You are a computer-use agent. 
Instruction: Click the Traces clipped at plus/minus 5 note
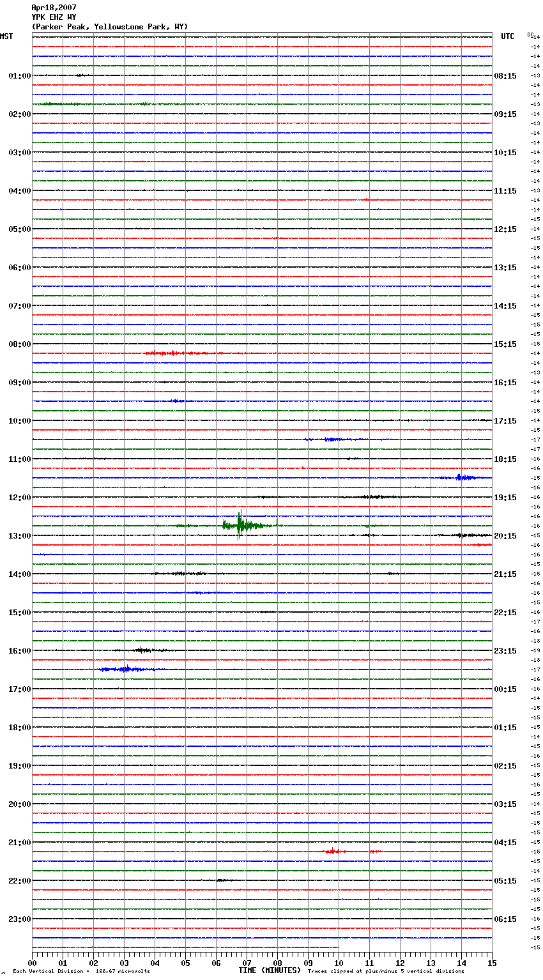coord(386,972)
